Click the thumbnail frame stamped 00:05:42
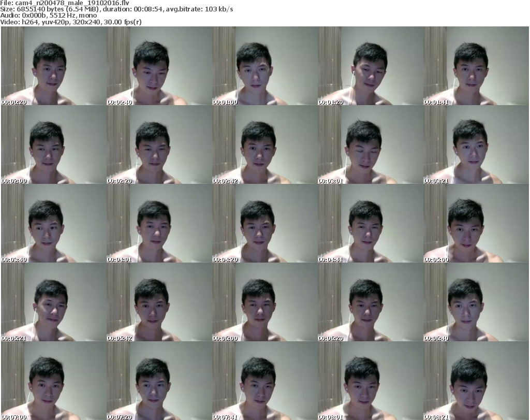 pos(159,302)
